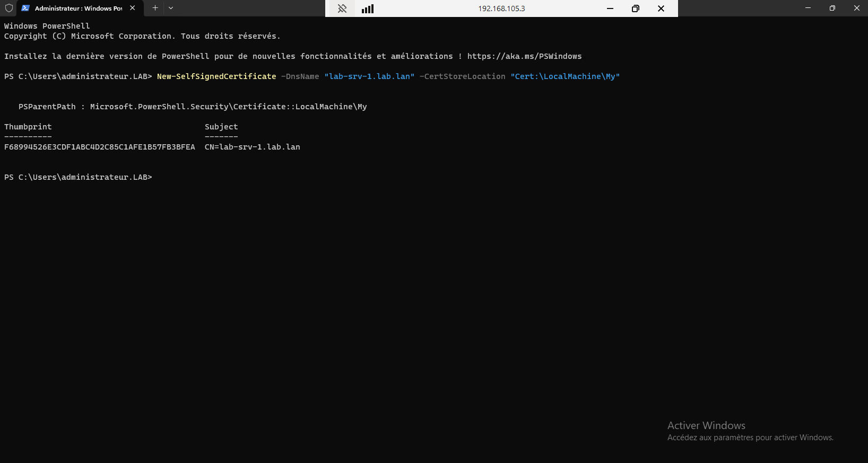868x463 pixels.
Task: Restore down the remote desktop session
Action: [636, 8]
